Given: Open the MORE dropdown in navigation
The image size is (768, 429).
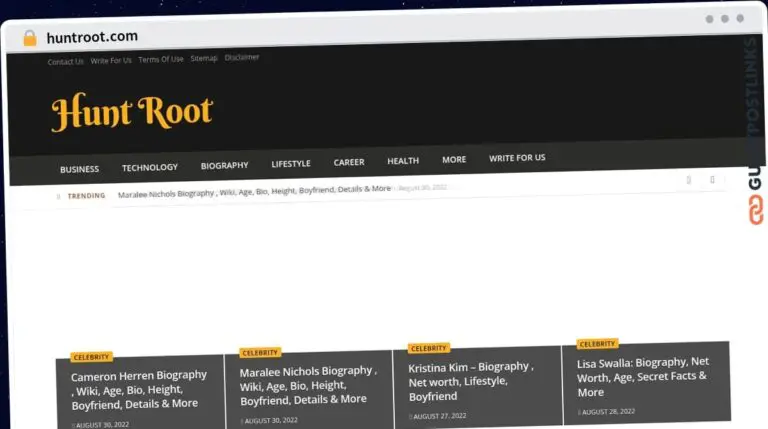Looking at the screenshot, I should click(454, 160).
